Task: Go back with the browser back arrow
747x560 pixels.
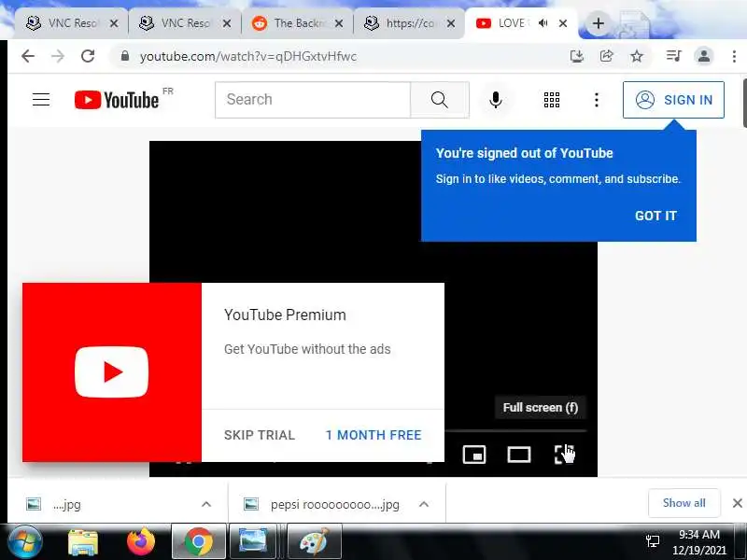Action: tap(28, 56)
